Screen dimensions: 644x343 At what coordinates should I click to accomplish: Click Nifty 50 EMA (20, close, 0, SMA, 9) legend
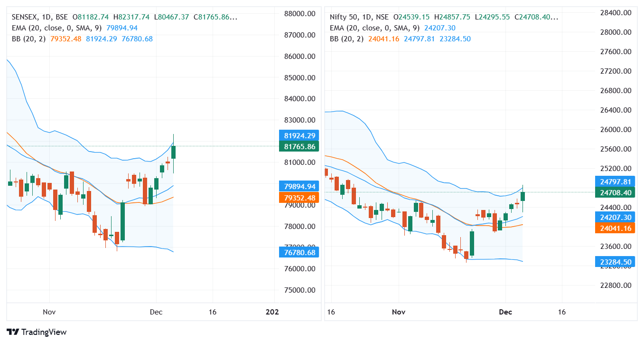tap(392, 28)
